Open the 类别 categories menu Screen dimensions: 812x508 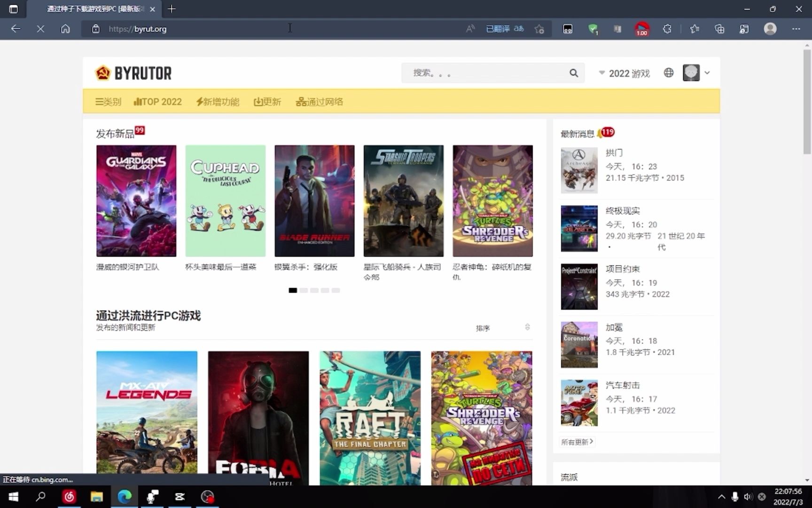[108, 102]
